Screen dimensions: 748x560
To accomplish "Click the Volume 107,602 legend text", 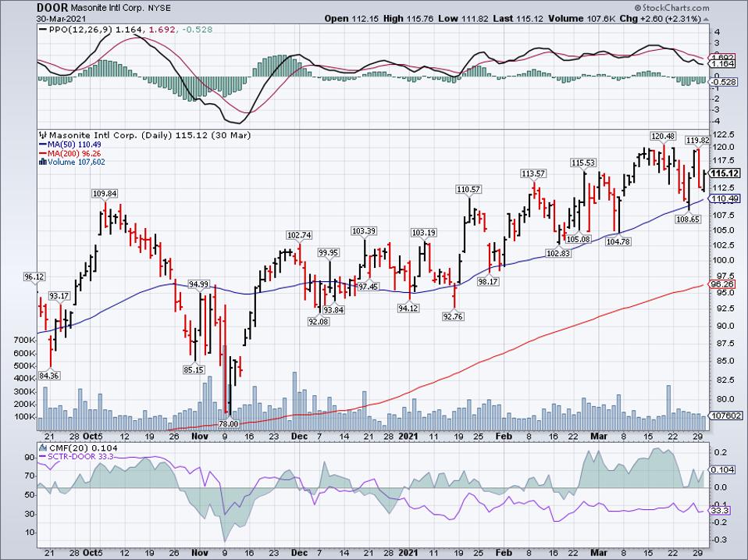I will click(x=77, y=162).
